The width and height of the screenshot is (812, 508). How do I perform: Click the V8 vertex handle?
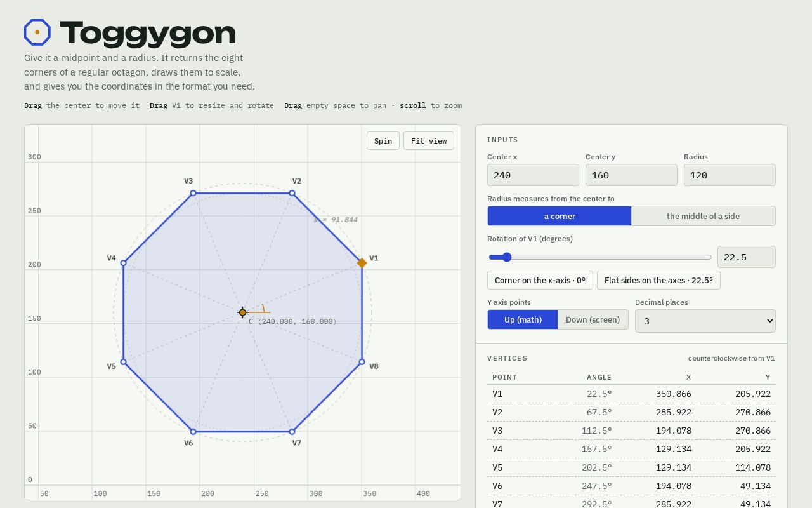362,362
